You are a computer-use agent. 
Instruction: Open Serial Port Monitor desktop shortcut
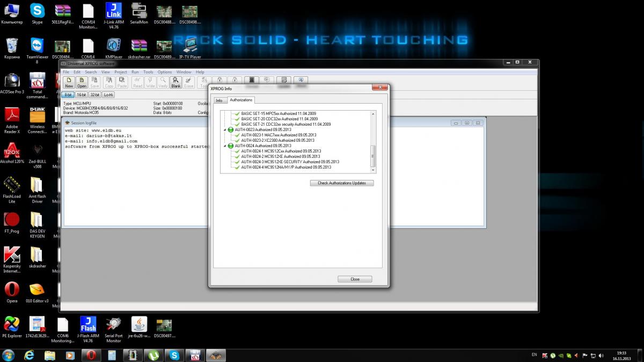[114, 324]
